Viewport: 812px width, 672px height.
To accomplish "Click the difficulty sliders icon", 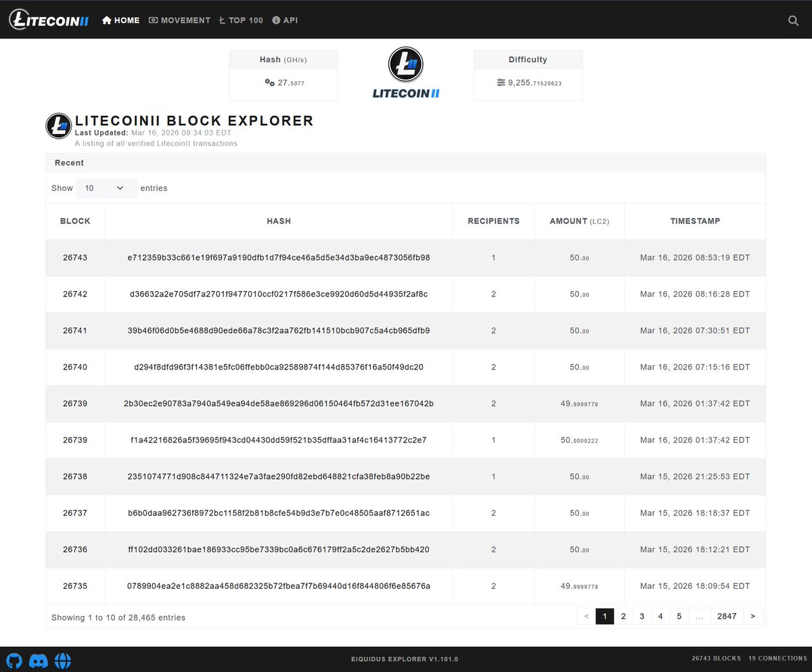I will coord(501,83).
